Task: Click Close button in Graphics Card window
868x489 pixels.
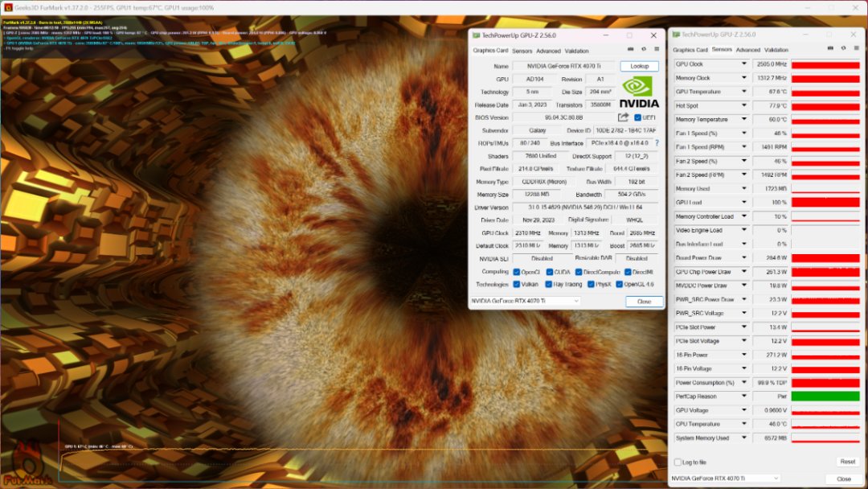Action: click(645, 302)
